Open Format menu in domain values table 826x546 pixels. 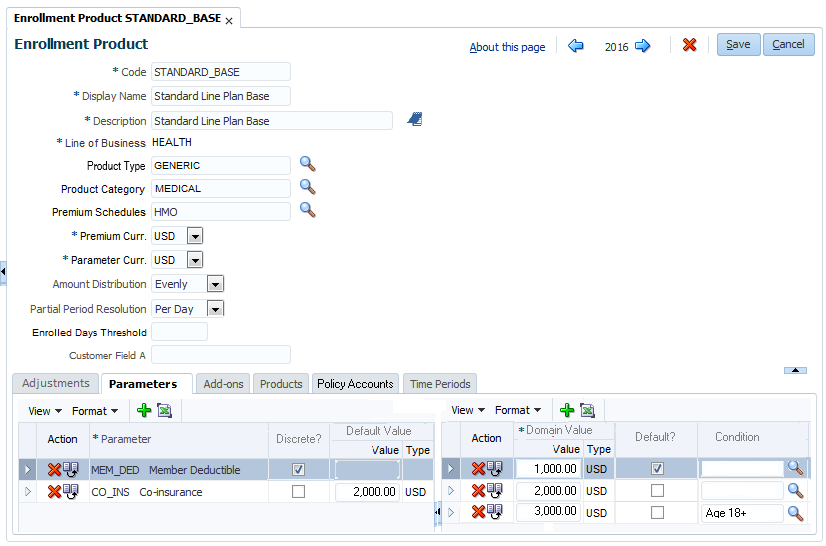click(x=518, y=410)
